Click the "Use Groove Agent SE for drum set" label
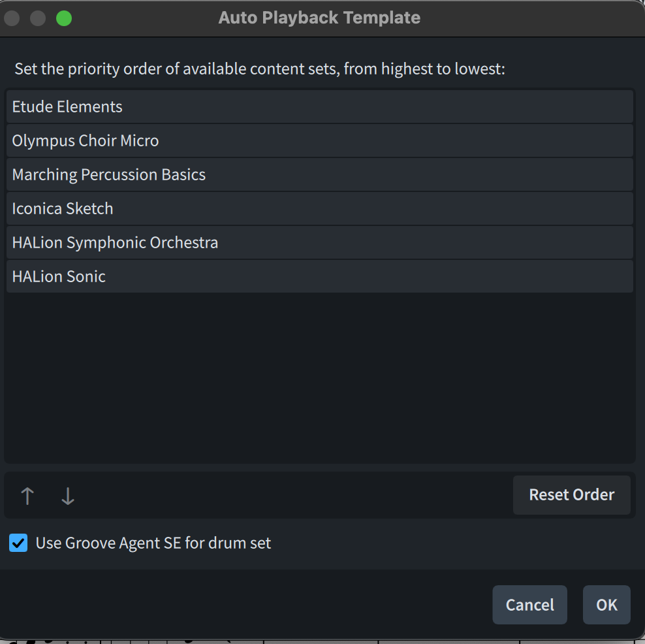This screenshot has height=644, width=645. 153,543
